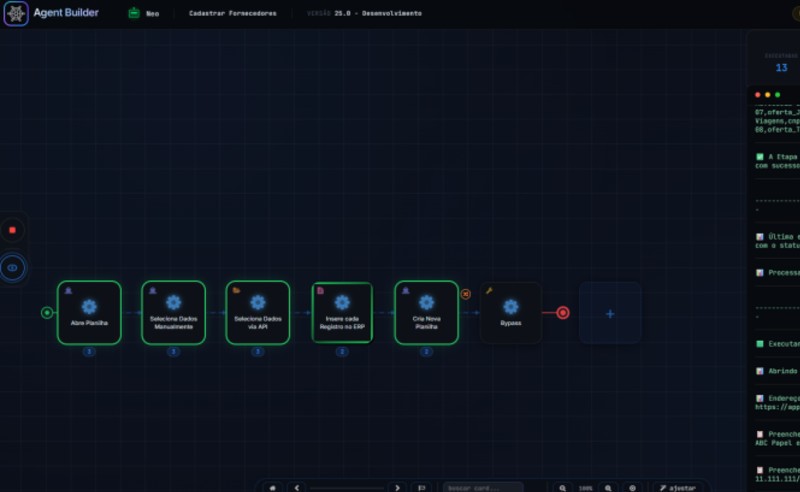Select the Seleciona Dados Manualmente card
Viewport: 800px width, 492px height.
(173, 312)
